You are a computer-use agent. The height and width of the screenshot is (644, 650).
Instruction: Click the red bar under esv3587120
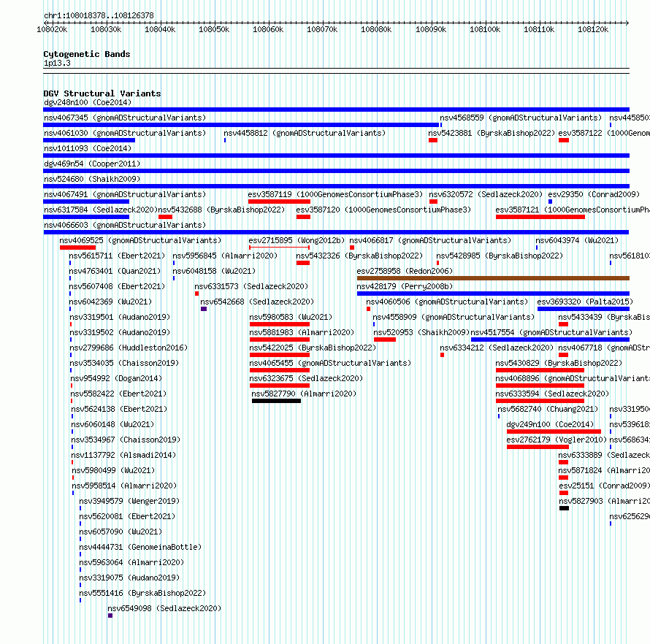point(303,217)
